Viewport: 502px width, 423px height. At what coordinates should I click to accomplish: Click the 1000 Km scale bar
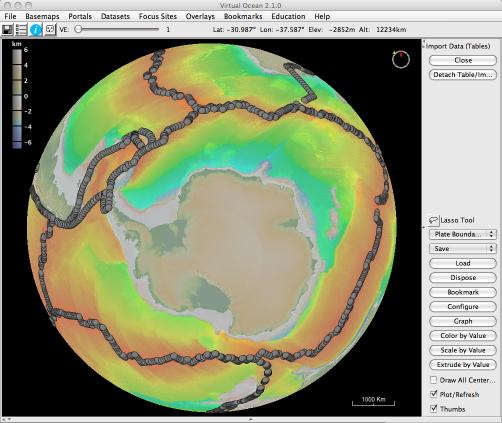click(373, 401)
